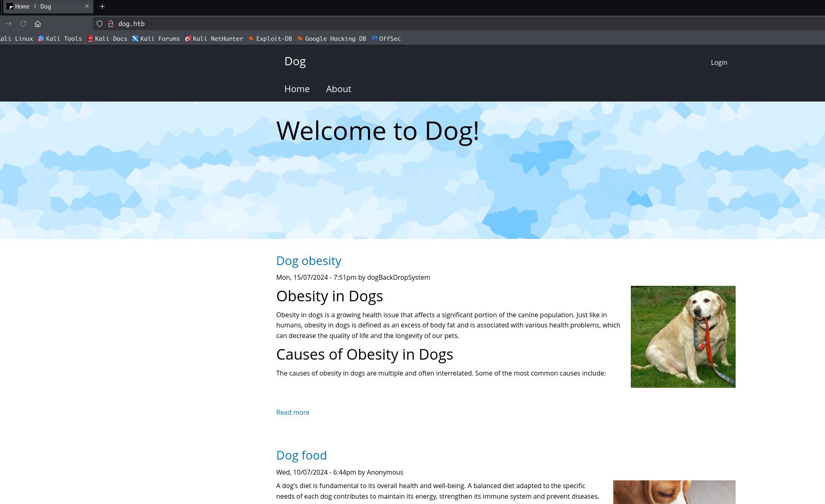Select the Home | Dog browser tab
The width and height of the screenshot is (825, 504).
pos(48,7)
